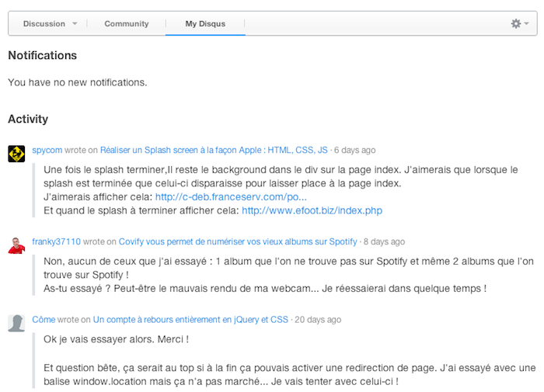Screen dimensions: 544x392
Task: Open spycom's user profile link
Action: 47,150
